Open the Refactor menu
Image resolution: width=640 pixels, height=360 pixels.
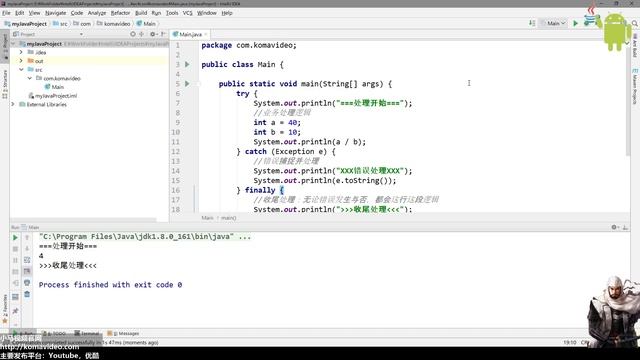click(120, 13)
